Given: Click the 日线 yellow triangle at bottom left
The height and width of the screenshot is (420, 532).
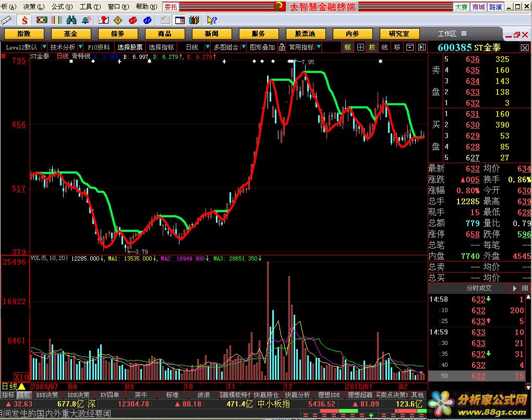Looking at the screenshot, I should pos(22,387).
